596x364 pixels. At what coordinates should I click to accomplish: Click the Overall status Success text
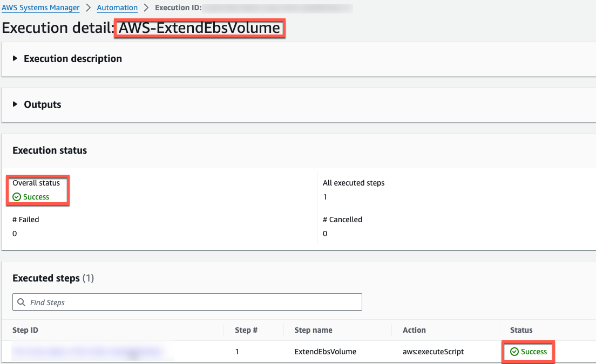36,197
